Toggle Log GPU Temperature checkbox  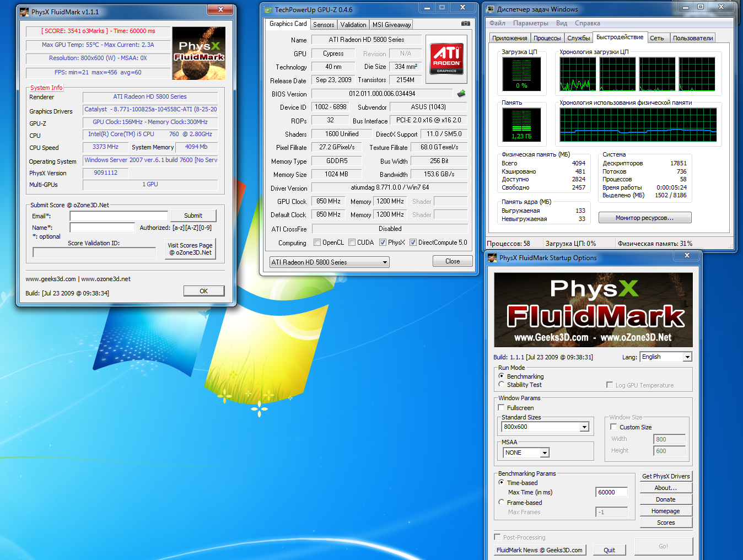(610, 385)
